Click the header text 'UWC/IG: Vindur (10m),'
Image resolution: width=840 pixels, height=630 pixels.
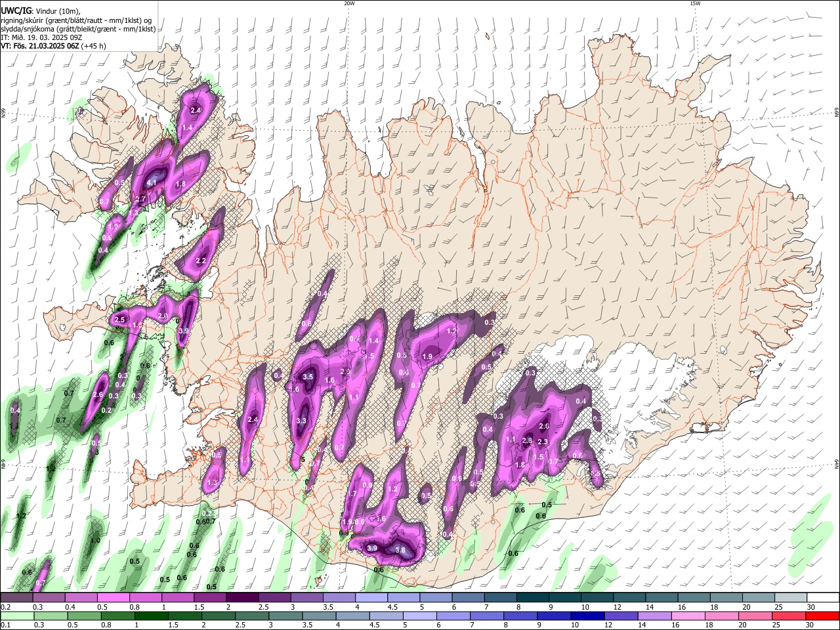[41, 11]
